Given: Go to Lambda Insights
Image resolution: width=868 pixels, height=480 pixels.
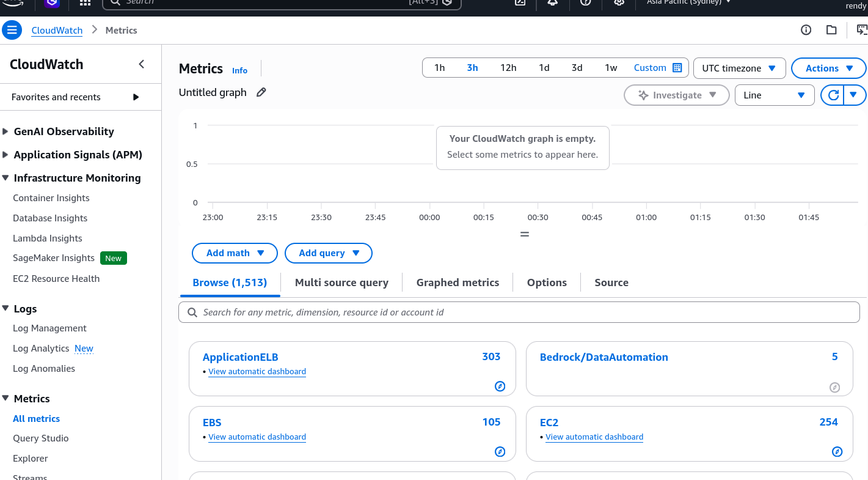Looking at the screenshot, I should click(x=48, y=238).
